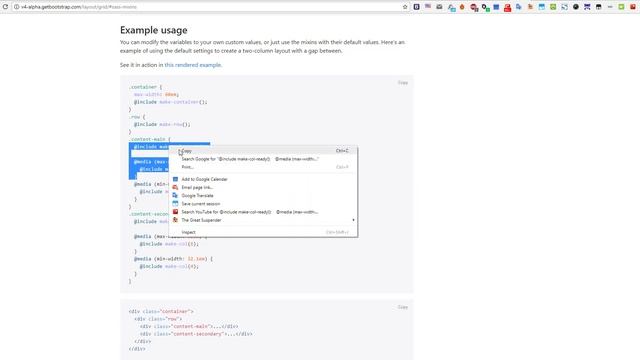640x360 pixels.
Task: Open the 'this rendered example' link
Action: coord(193,65)
